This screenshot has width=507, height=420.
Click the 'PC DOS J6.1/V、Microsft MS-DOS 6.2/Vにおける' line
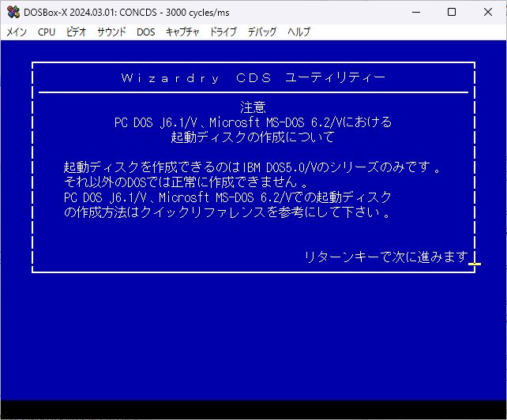coord(253,122)
